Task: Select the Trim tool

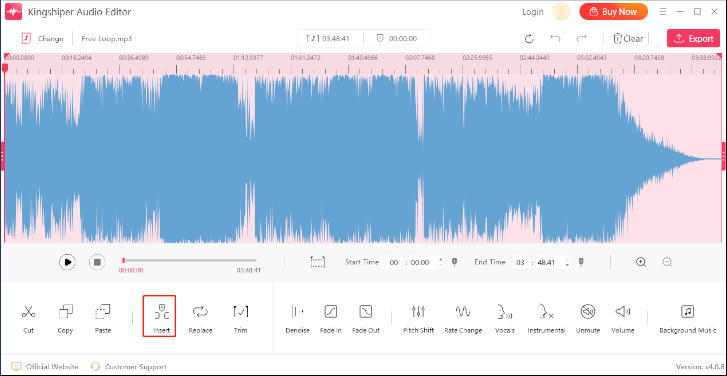Action: 241,319
